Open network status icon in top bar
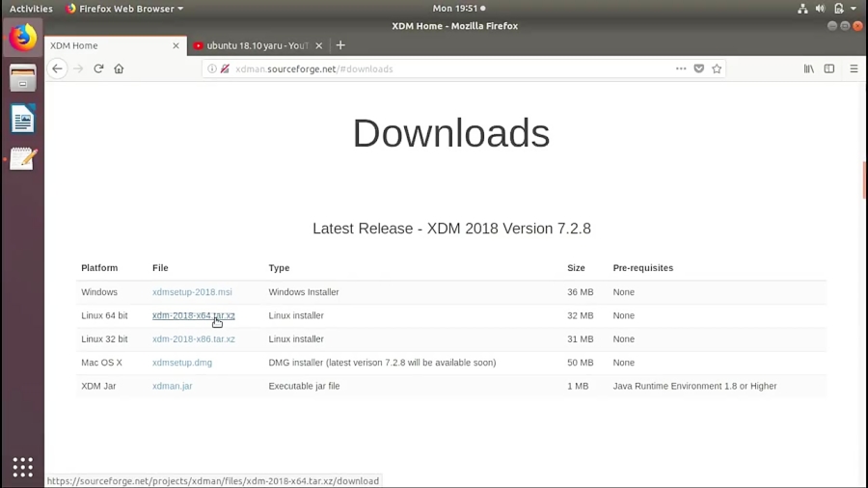 (x=802, y=9)
